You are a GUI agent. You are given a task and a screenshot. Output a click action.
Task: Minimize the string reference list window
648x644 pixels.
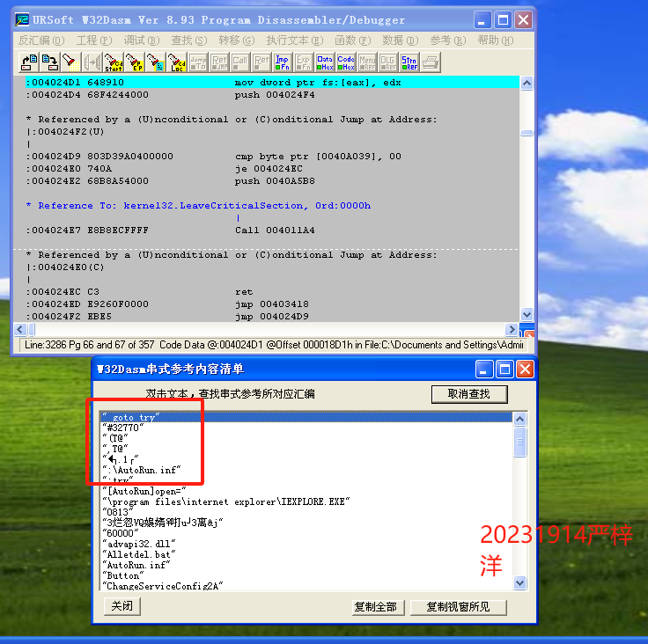point(484,370)
